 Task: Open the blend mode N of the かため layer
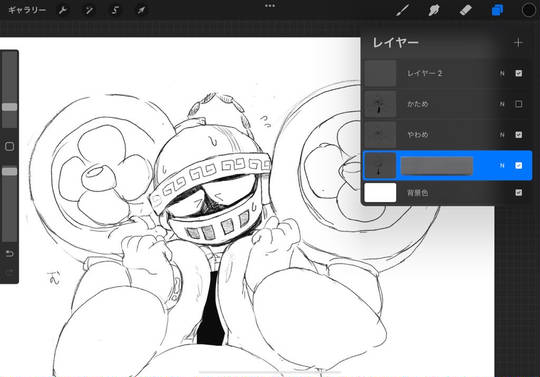pyautogui.click(x=502, y=104)
